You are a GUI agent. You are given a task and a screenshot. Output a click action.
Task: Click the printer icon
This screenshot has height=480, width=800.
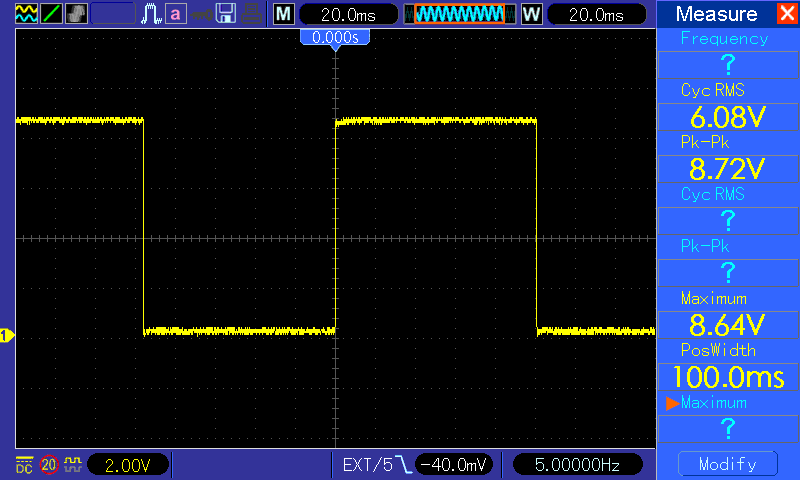(x=252, y=14)
